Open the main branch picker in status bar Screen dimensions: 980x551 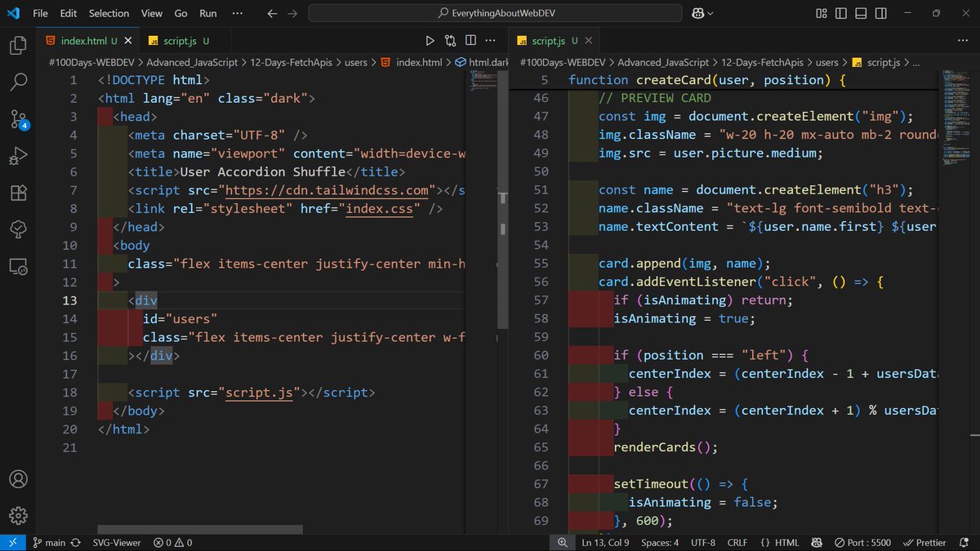point(49,542)
